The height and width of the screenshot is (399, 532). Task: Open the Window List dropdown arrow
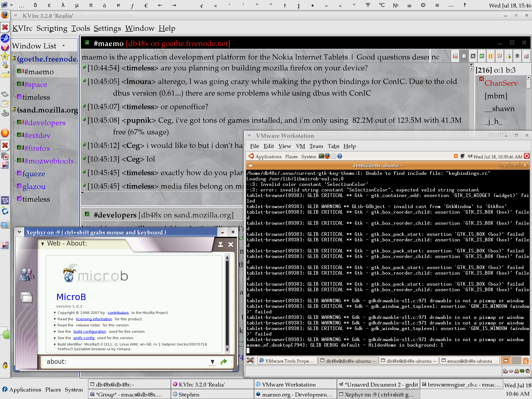(63, 46)
